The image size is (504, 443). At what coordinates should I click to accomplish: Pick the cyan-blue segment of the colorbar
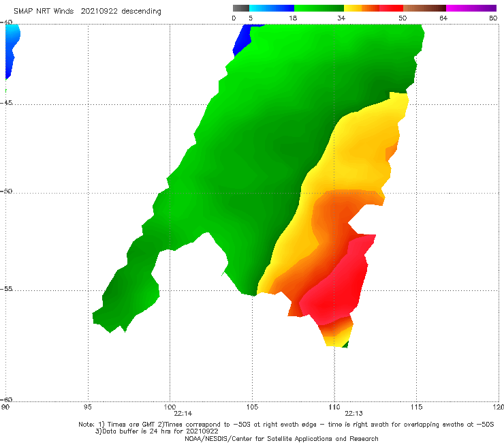coord(272,8)
